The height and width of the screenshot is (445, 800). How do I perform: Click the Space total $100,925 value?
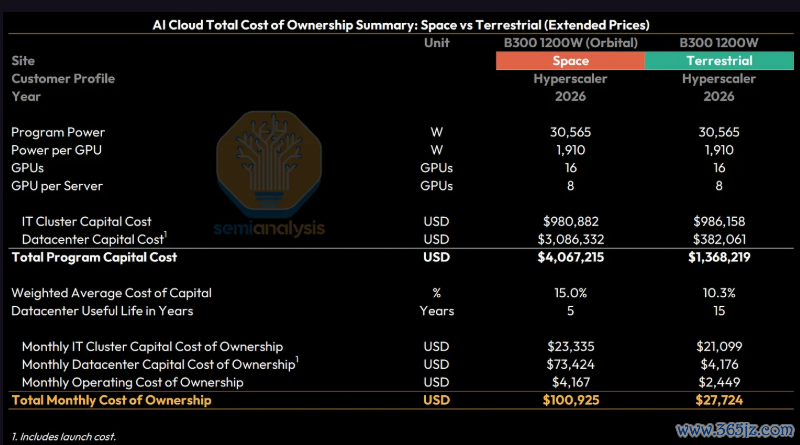[x=570, y=400]
